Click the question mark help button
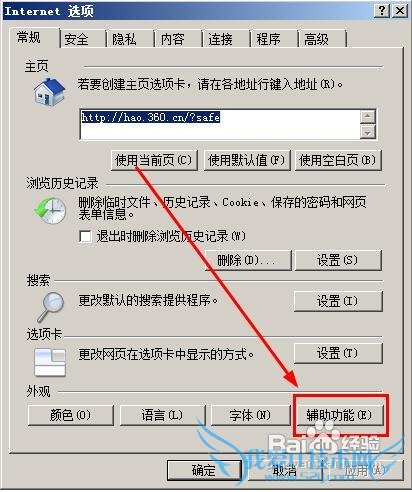The image size is (412, 492). [382, 11]
